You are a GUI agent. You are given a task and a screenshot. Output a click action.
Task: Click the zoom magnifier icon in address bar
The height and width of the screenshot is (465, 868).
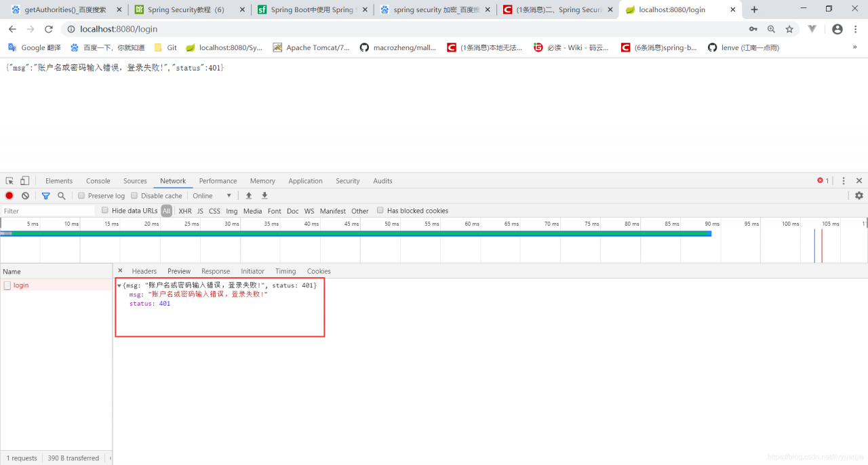(771, 29)
